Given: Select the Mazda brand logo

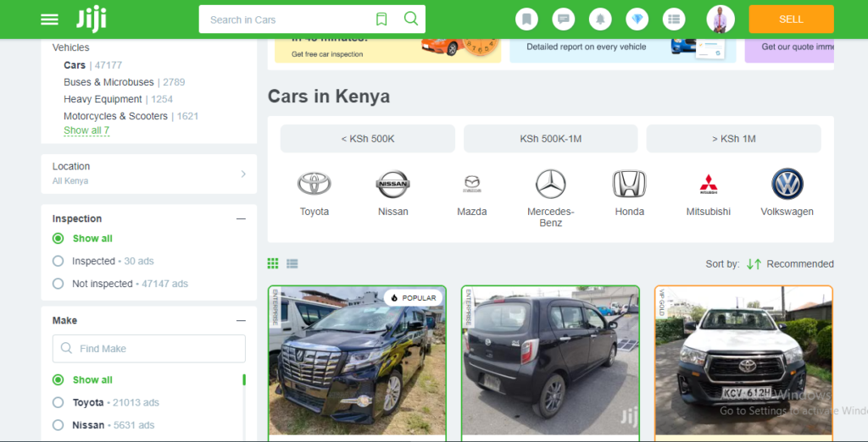Looking at the screenshot, I should coord(472,184).
